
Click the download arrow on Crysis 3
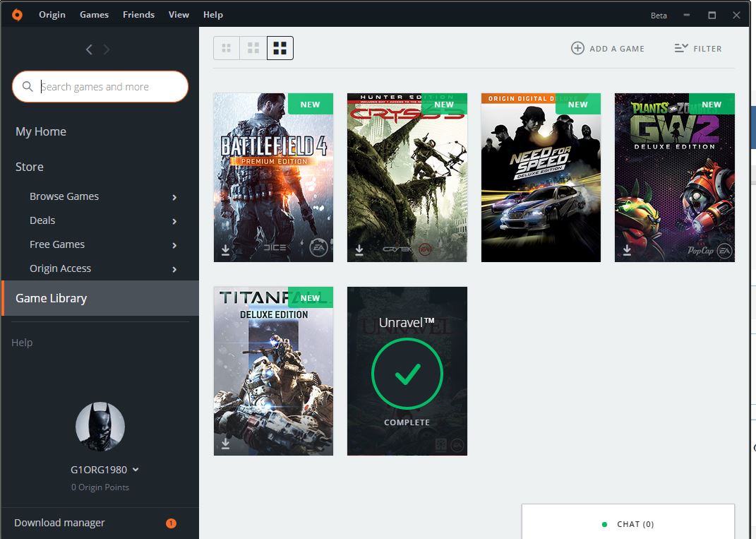point(359,250)
